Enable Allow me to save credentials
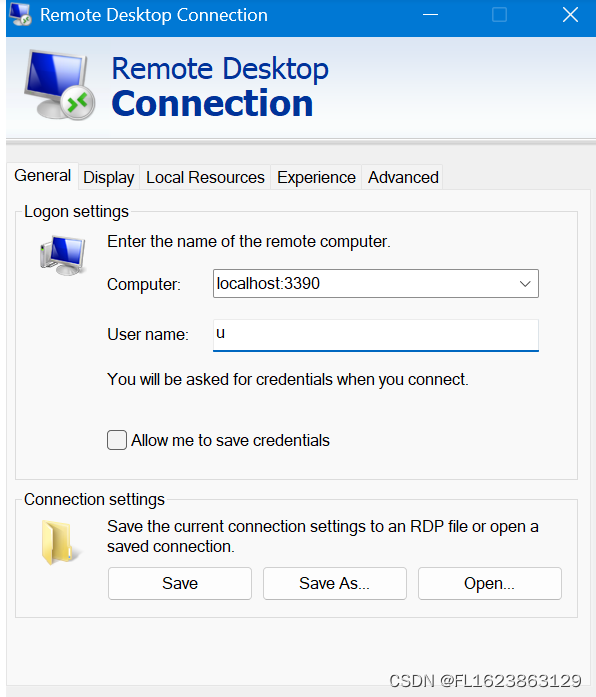 [x=117, y=440]
